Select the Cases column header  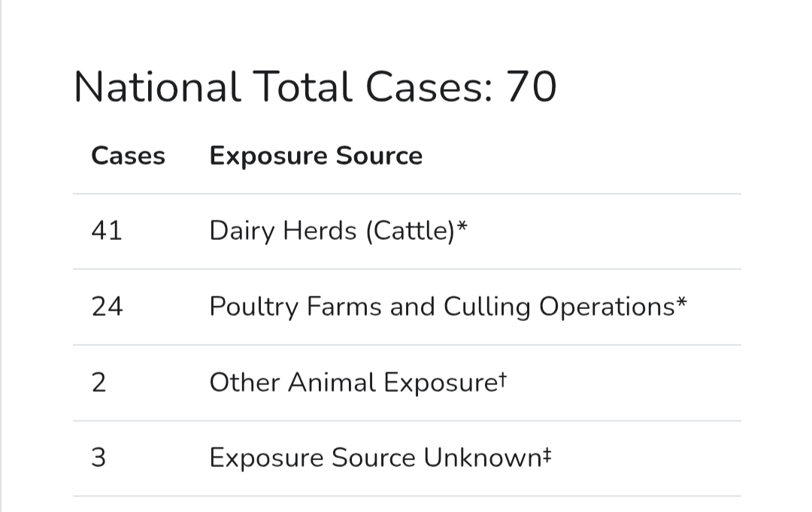(x=128, y=156)
